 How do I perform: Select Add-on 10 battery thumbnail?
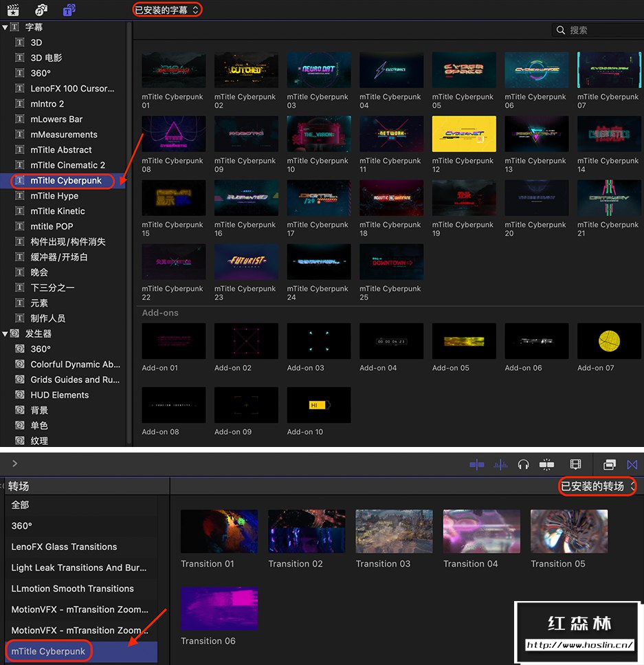pyautogui.click(x=319, y=404)
